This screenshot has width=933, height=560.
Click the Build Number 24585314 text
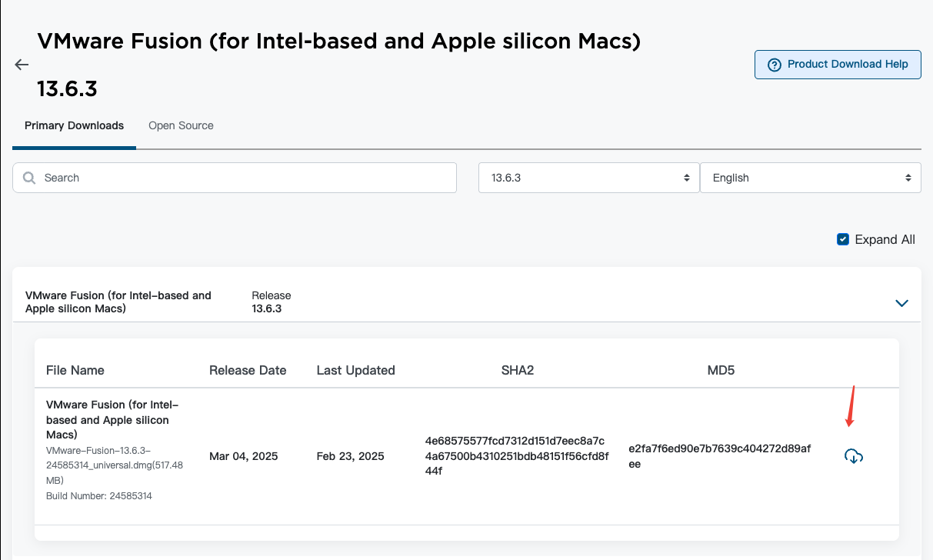[x=99, y=496]
